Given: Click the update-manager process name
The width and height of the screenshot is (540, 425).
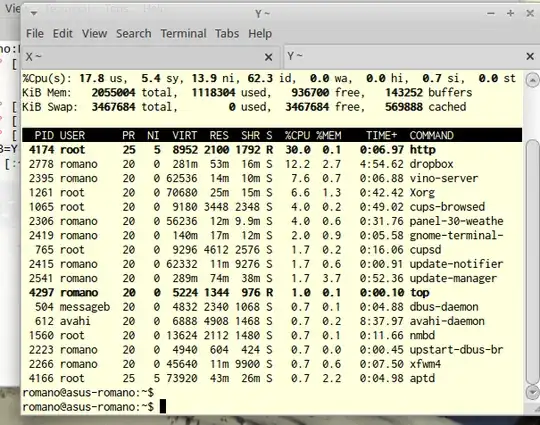Looking at the screenshot, I should (x=453, y=278).
